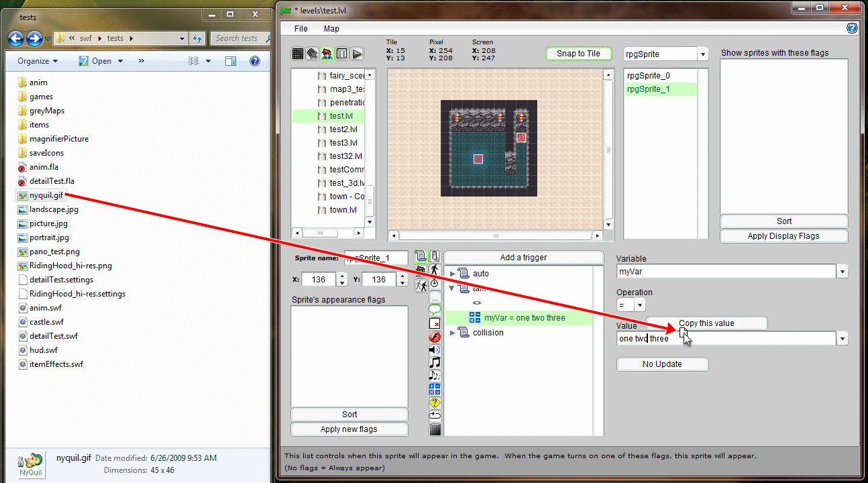Viewport: 868px width, 483px height.
Task: Increase the sprite X position stepper
Action: [342, 276]
